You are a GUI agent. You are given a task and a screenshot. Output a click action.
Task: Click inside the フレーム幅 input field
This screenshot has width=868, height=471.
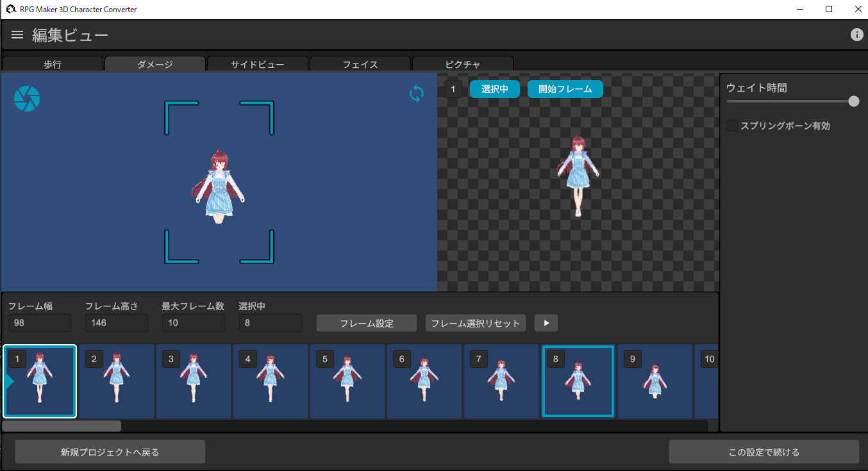pos(39,322)
